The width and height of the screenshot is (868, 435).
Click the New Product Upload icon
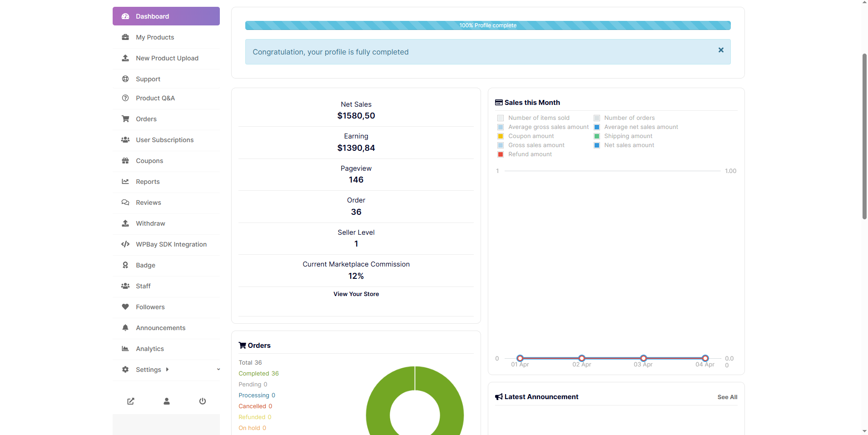coord(125,58)
